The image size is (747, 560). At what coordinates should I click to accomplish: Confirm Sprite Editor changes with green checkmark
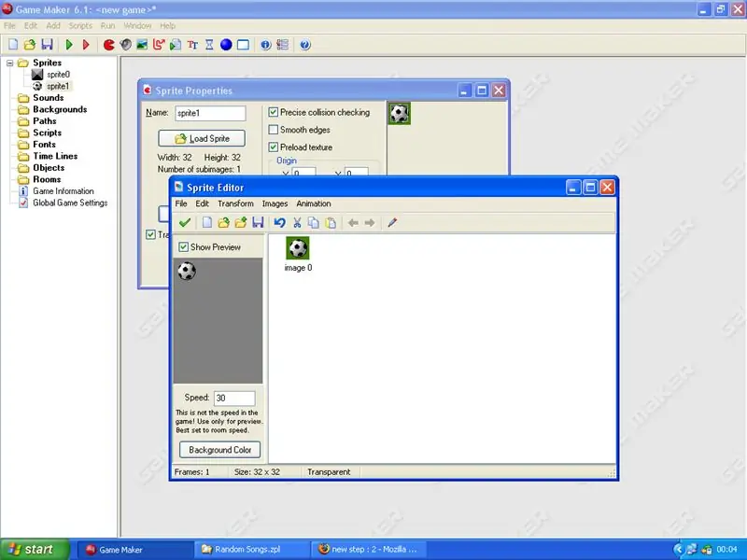click(185, 222)
